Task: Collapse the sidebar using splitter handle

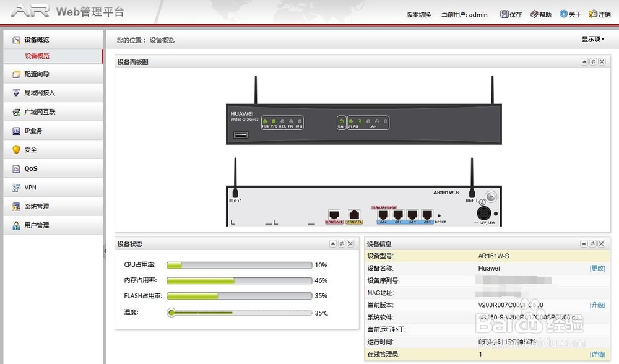Action: [105, 251]
